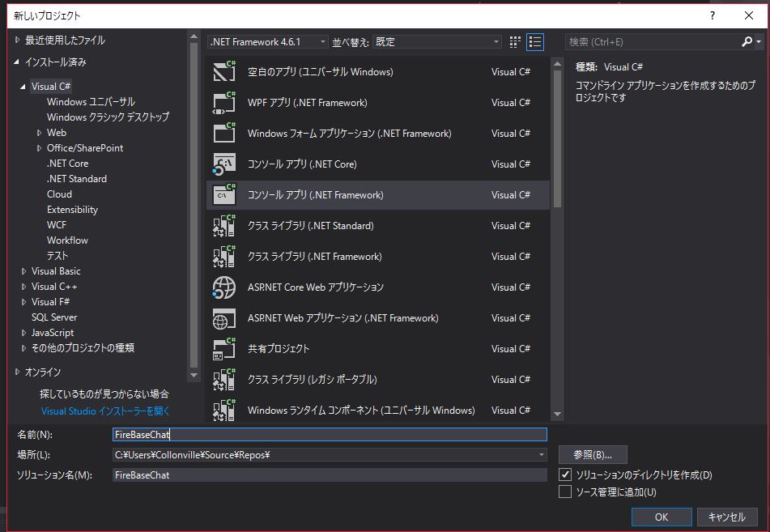The width and height of the screenshot is (770, 532).
Task: Click the キャンセル button
Action: pyautogui.click(x=727, y=517)
